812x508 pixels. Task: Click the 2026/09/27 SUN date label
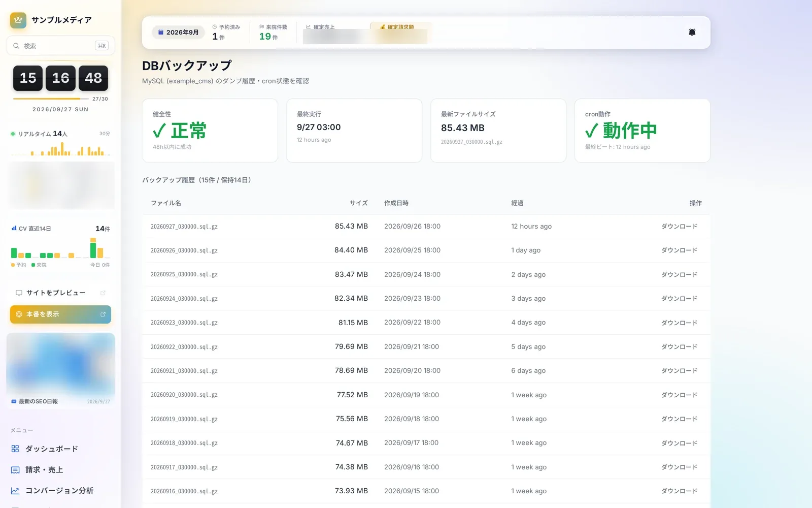[60, 109]
